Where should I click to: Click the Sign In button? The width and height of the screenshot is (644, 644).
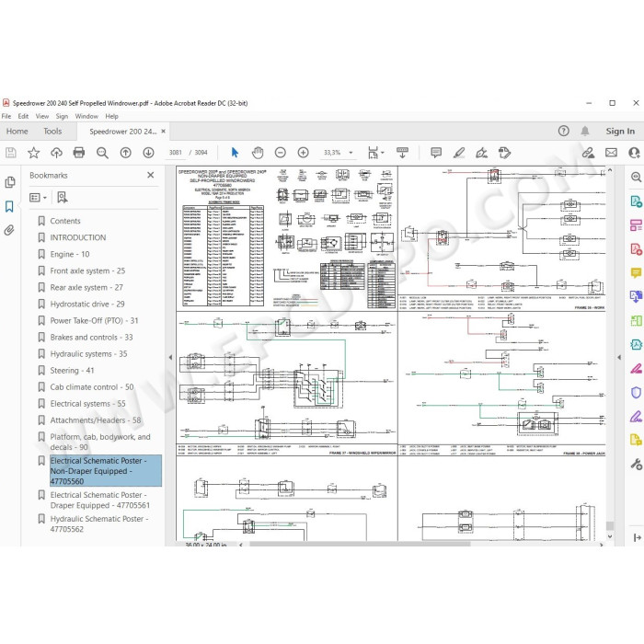click(620, 131)
